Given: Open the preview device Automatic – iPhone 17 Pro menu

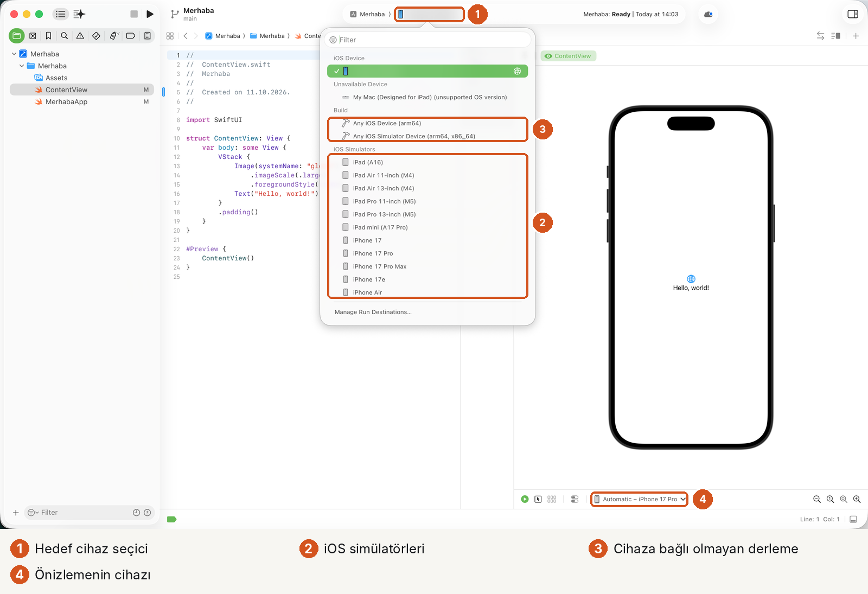Looking at the screenshot, I should 640,499.
